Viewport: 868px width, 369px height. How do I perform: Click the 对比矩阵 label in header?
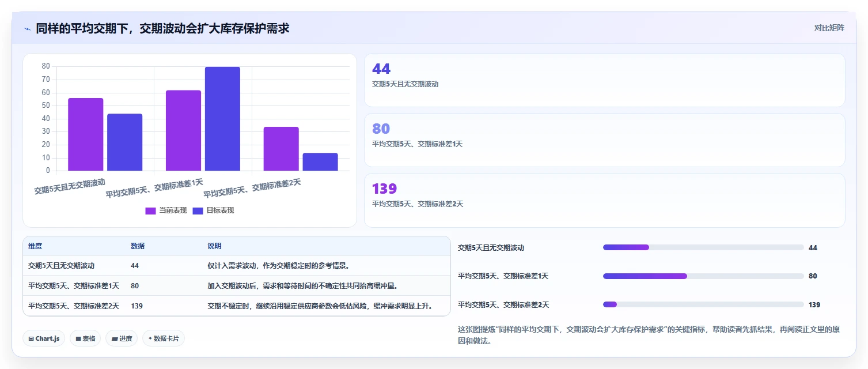tap(829, 28)
